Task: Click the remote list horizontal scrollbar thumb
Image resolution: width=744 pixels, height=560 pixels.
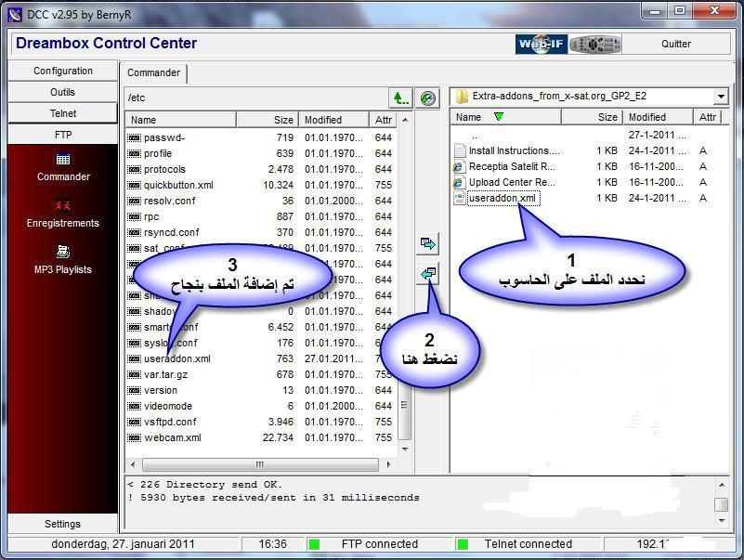Action: coord(260,464)
